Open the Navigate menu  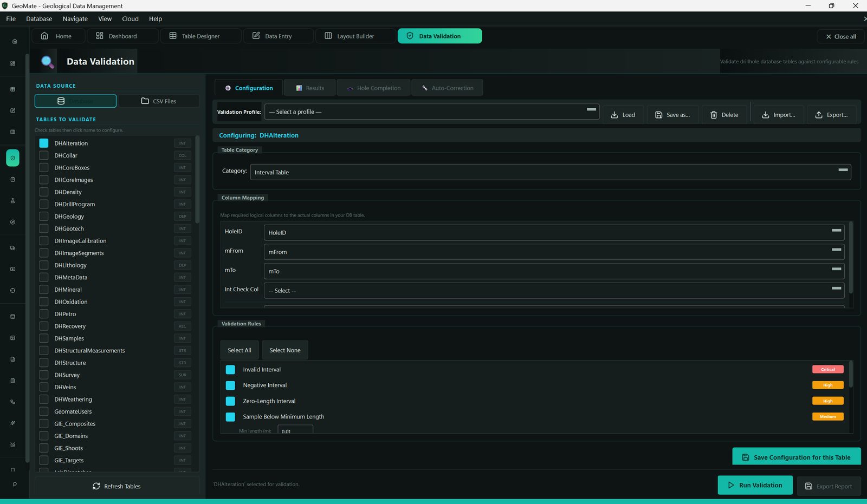tap(75, 19)
